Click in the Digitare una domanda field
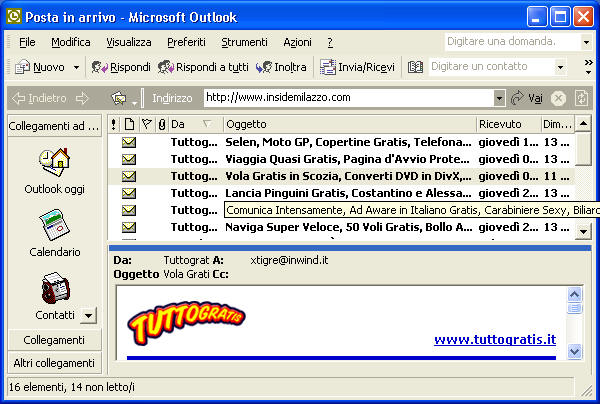The height and width of the screenshot is (404, 600). [x=512, y=42]
